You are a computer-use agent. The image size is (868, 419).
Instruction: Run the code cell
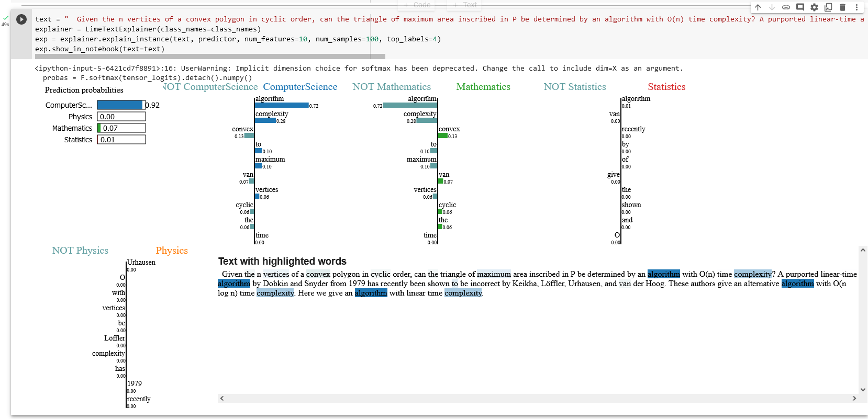tap(21, 19)
